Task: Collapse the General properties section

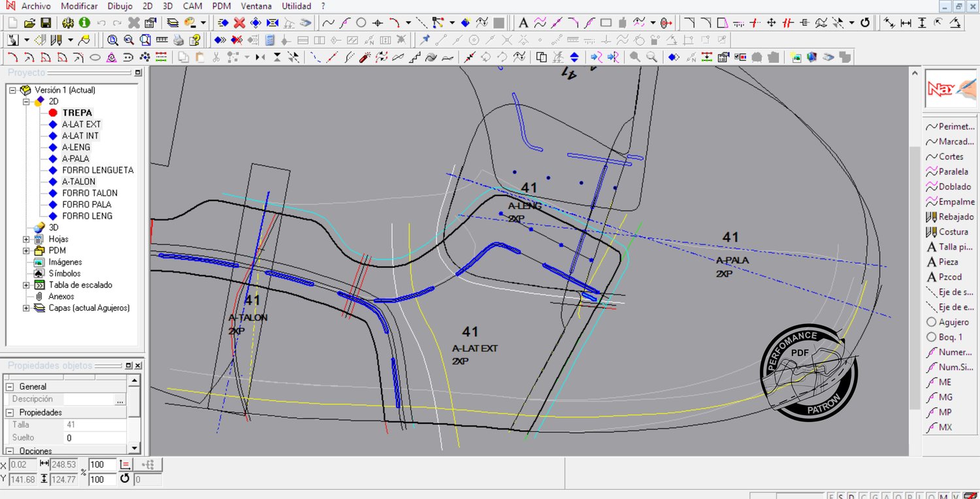Action: [x=10, y=387]
